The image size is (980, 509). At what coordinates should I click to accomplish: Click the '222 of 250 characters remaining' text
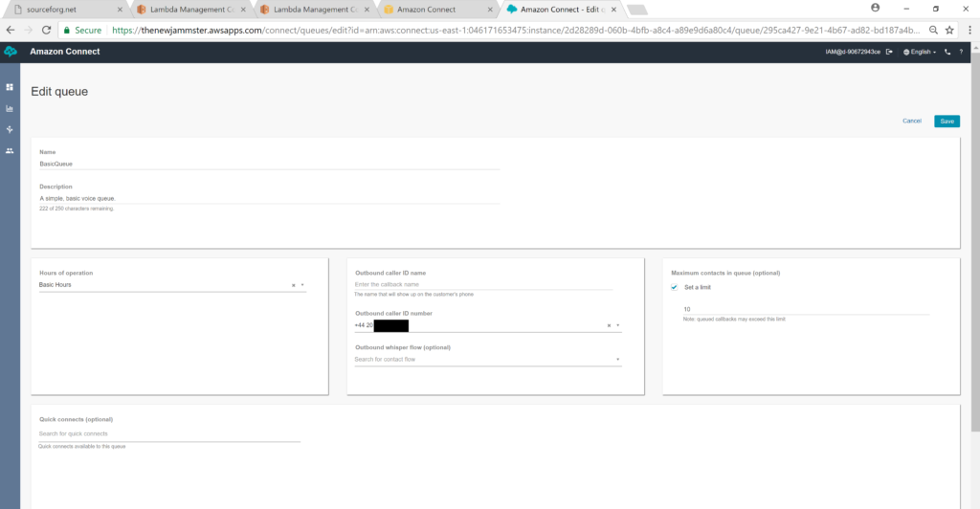(x=77, y=209)
